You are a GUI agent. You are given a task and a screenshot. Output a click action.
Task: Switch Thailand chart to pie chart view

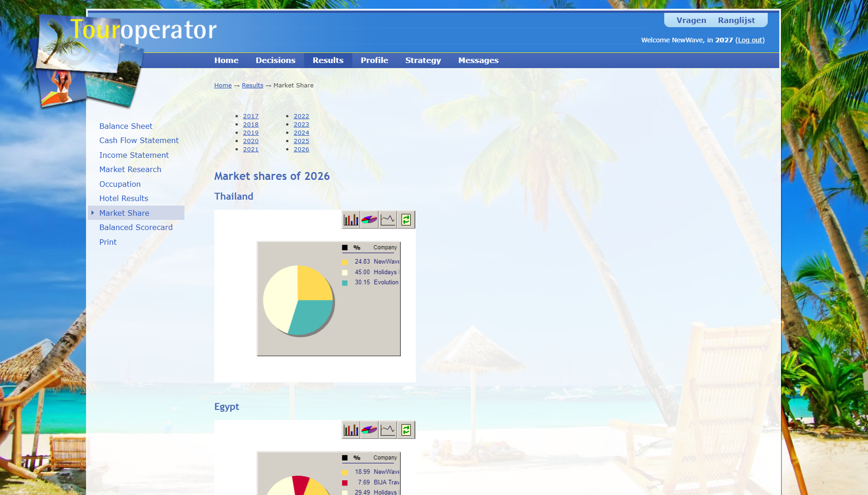coord(369,219)
